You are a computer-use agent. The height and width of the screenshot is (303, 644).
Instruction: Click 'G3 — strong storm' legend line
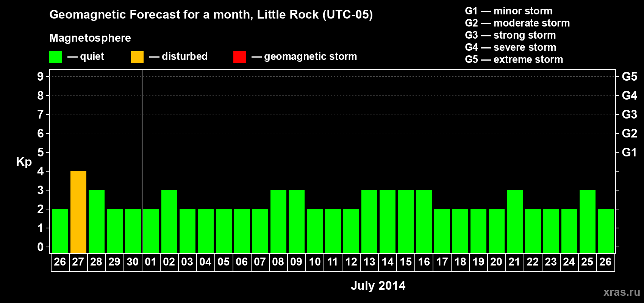[x=510, y=35]
